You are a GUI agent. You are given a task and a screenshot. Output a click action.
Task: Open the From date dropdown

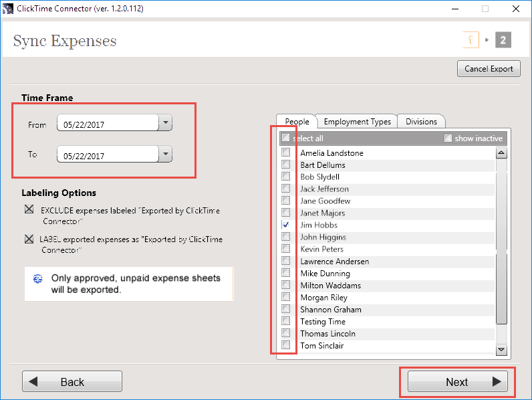(x=166, y=122)
